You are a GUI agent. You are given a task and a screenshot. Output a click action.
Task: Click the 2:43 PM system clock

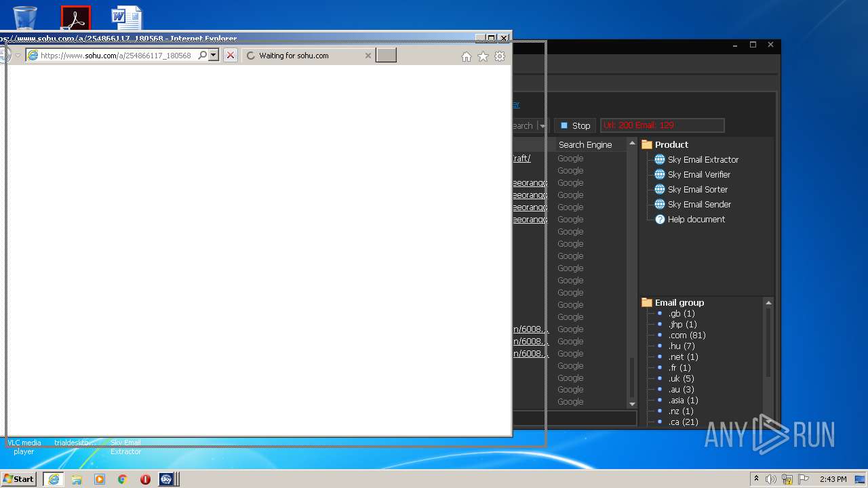point(833,479)
